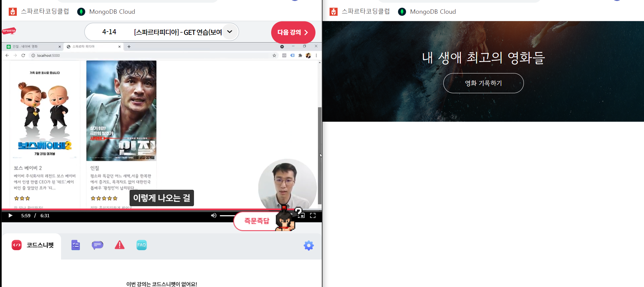Click the MongoDB leaf favicon in right window
Screen dimensions: 644x287
402,12
